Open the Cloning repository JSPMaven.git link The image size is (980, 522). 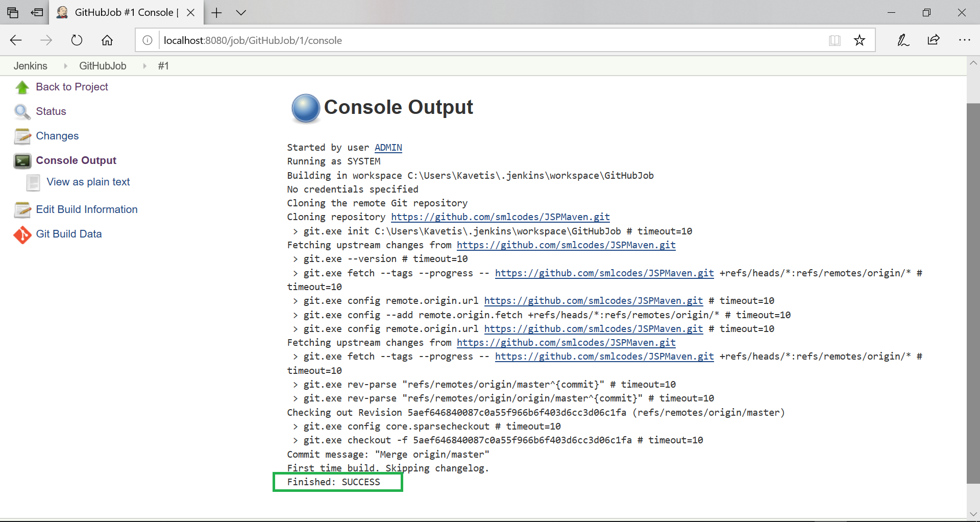coord(500,217)
